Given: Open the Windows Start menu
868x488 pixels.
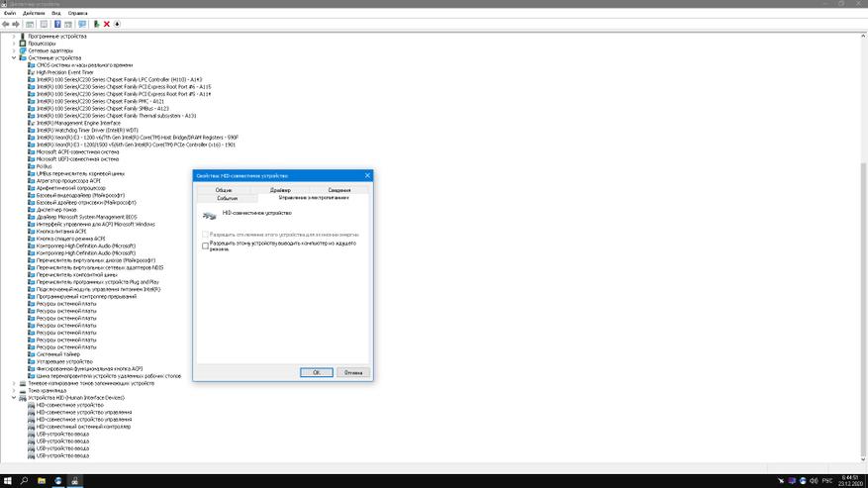Looking at the screenshot, I should click(7, 481).
